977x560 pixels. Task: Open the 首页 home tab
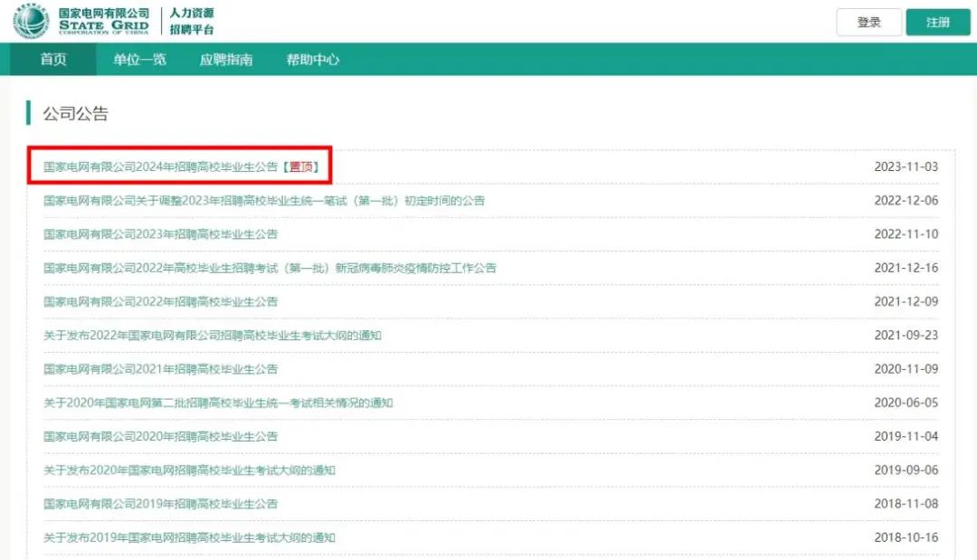pos(52,60)
